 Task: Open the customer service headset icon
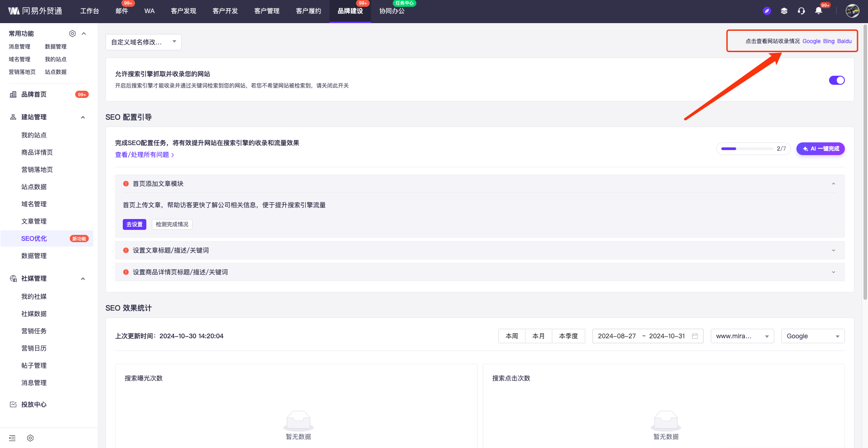pos(801,11)
